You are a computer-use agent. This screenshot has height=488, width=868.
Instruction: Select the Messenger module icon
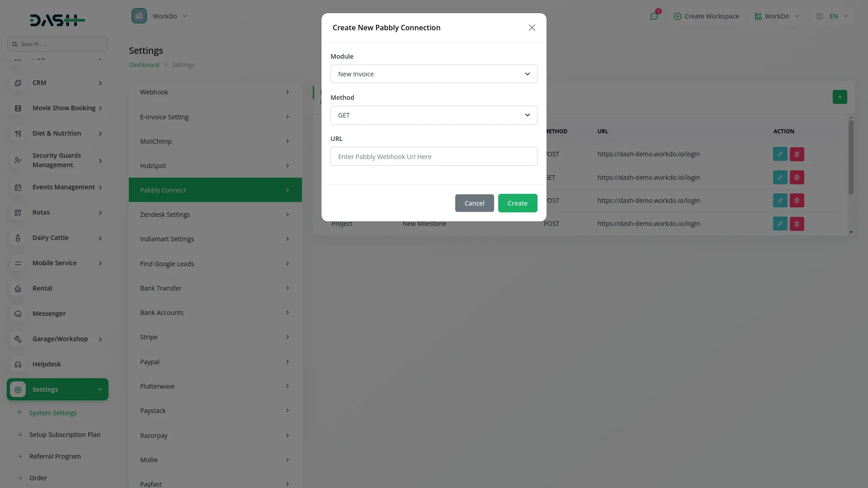coord(18,314)
